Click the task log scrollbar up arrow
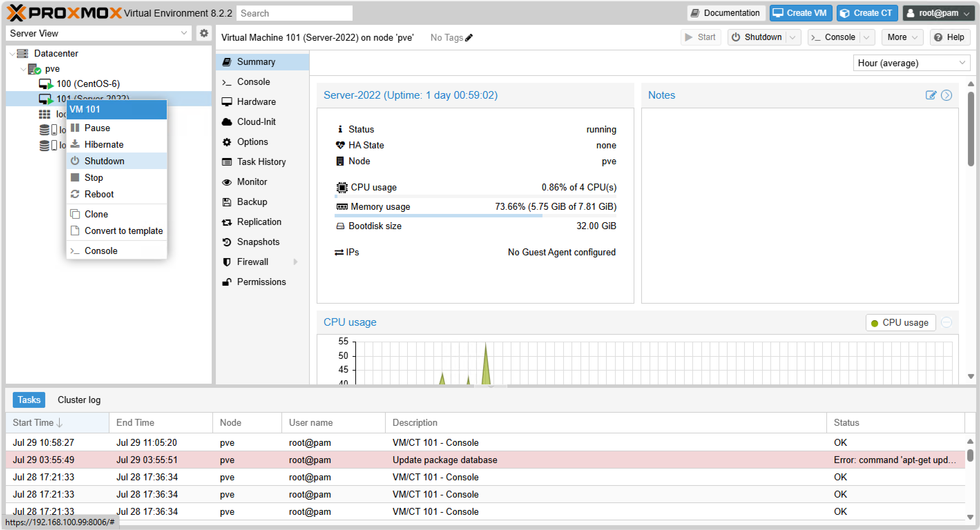980x530 pixels. (x=970, y=441)
